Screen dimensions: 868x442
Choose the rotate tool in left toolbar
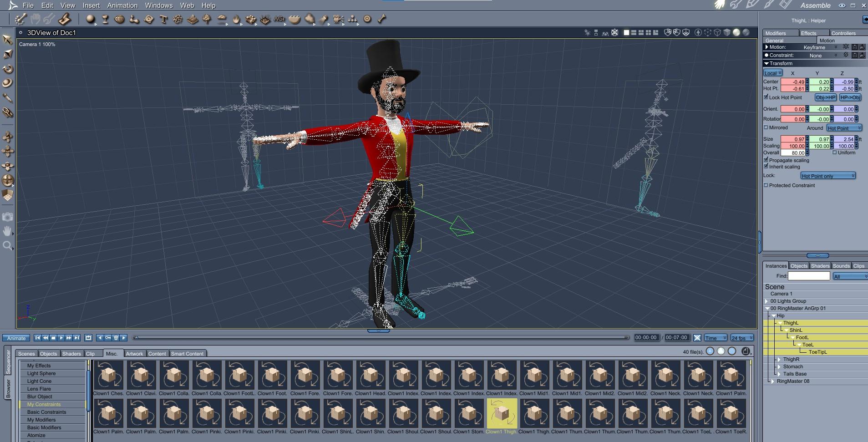(x=8, y=69)
